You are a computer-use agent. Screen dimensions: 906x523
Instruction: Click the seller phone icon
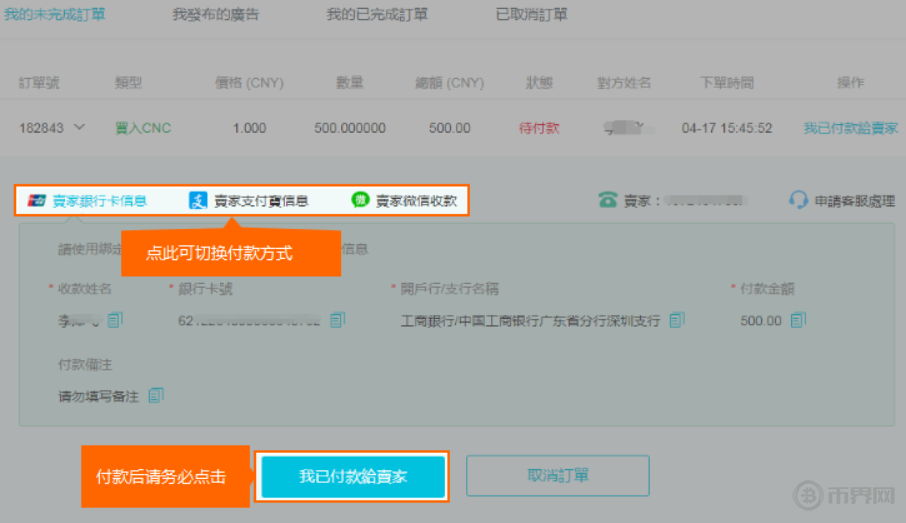607,200
